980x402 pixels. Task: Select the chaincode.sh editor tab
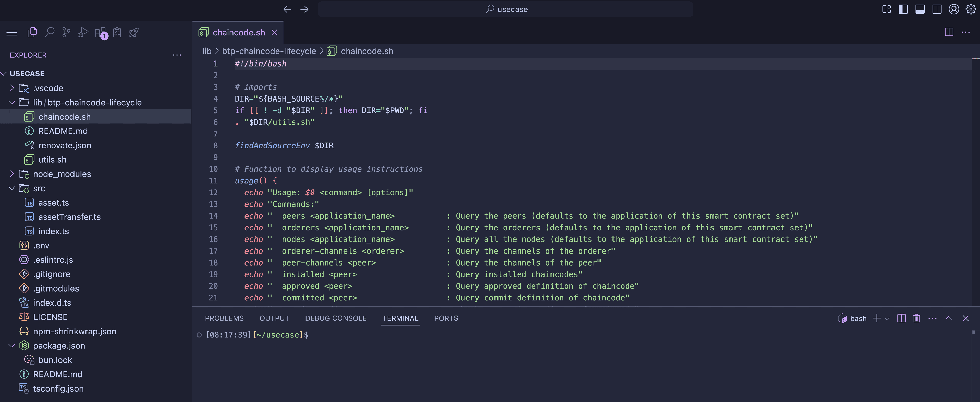[x=238, y=33]
